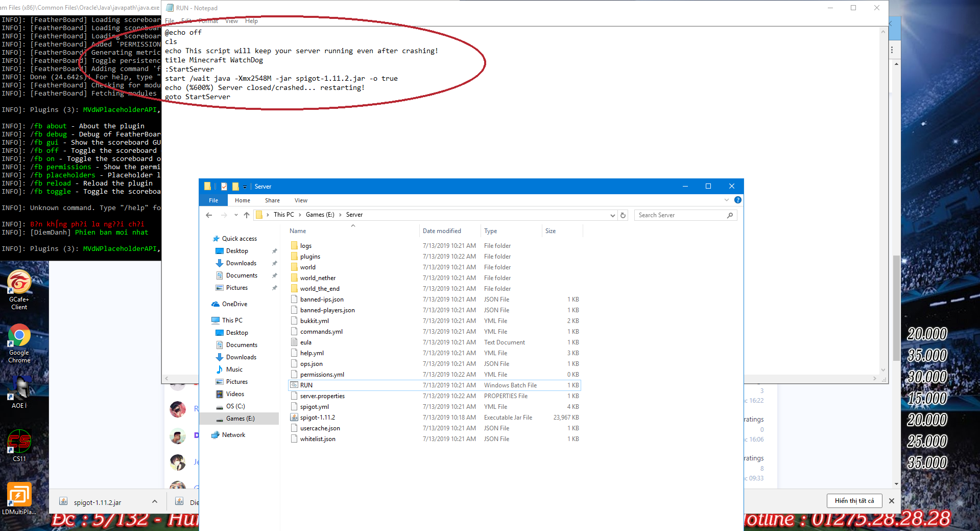This screenshot has height=531, width=980.
Task: Click the Search Server input field
Action: point(681,215)
